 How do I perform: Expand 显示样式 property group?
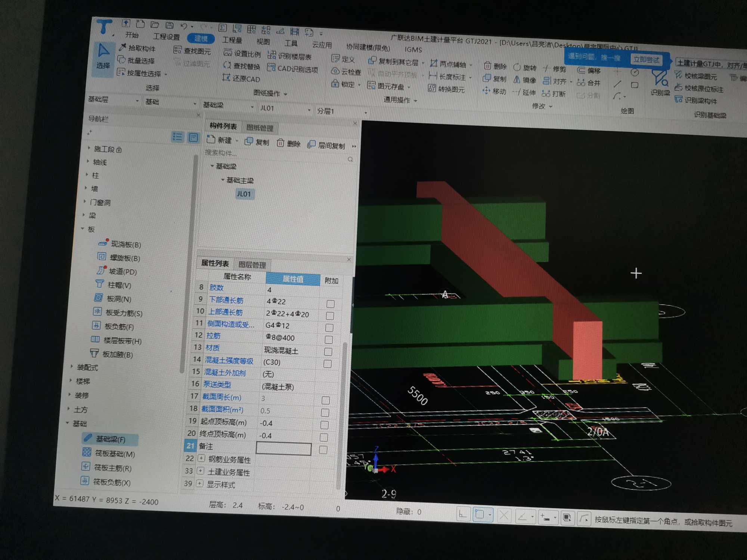200,484
